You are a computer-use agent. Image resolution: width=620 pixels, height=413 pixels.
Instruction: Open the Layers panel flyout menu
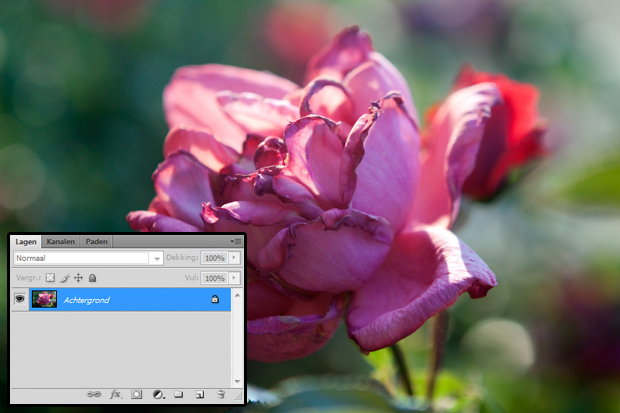(236, 242)
